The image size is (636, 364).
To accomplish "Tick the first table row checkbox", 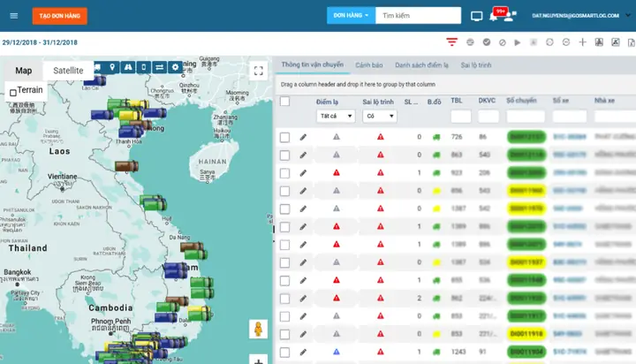I will 284,137.
